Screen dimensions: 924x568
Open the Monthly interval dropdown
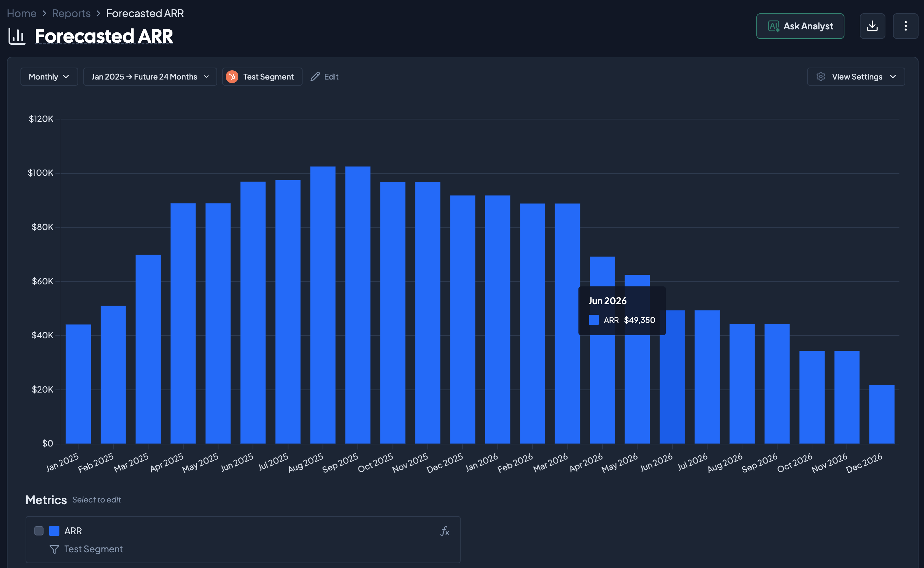(49, 77)
